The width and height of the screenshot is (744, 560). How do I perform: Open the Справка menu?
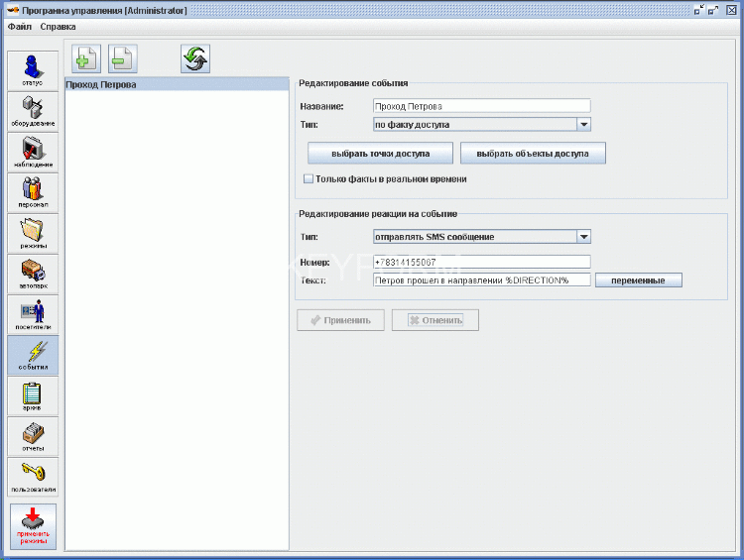tap(58, 27)
